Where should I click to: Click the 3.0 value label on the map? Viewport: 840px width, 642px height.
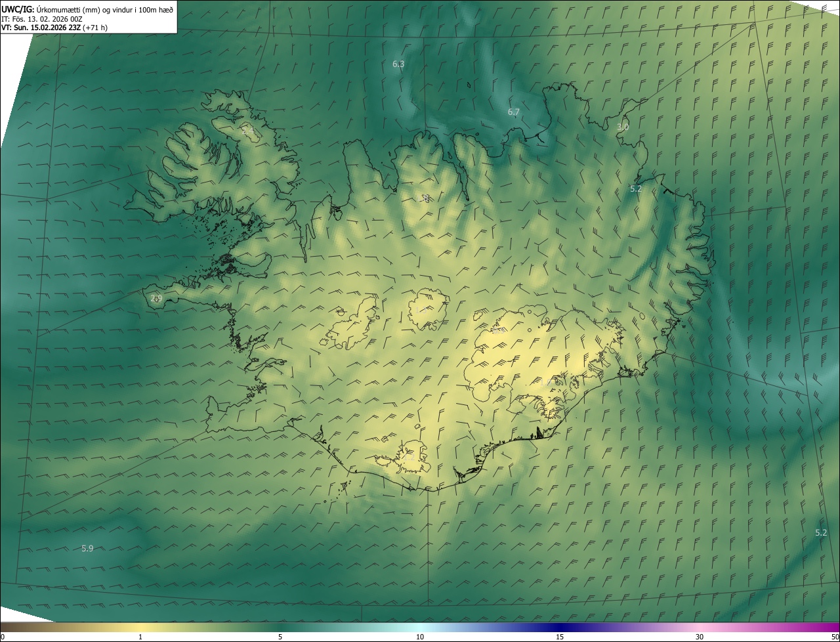tap(623, 127)
